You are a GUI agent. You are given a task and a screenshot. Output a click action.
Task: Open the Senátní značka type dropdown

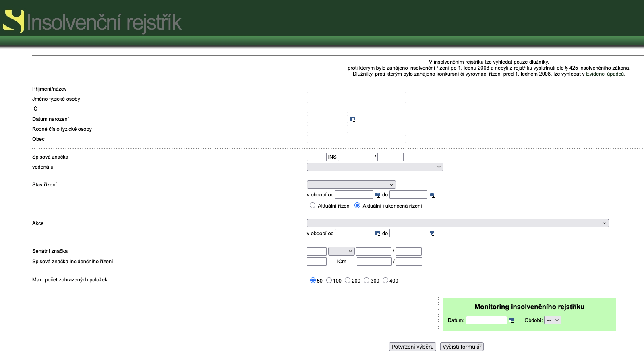[341, 251]
